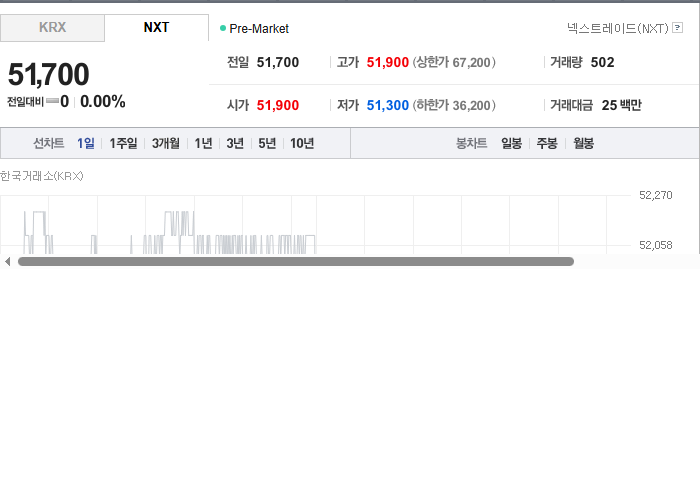Click the 거래대금 value 25 백만
This screenshot has width=700, height=490.
(621, 105)
